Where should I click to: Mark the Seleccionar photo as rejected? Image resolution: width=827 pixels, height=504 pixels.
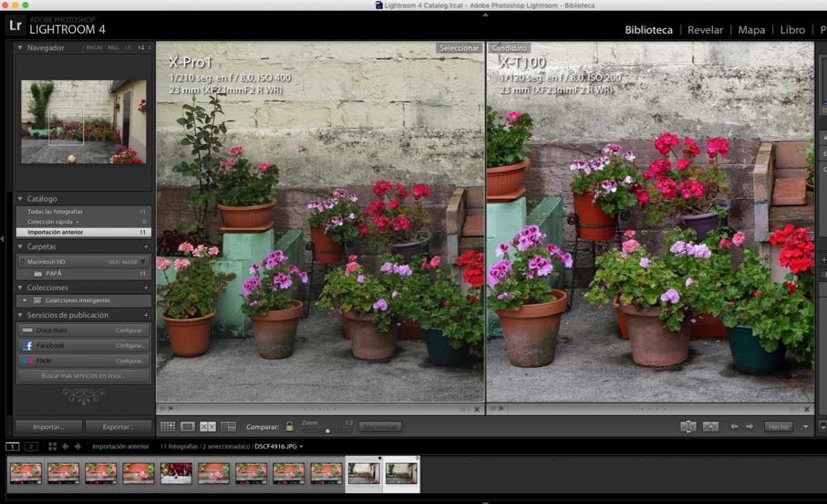tap(170, 409)
